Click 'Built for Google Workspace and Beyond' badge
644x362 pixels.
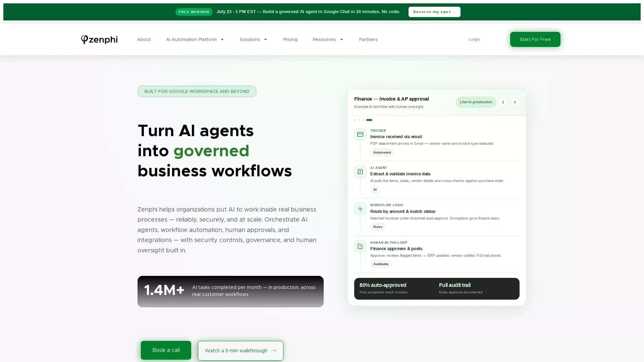tap(197, 92)
